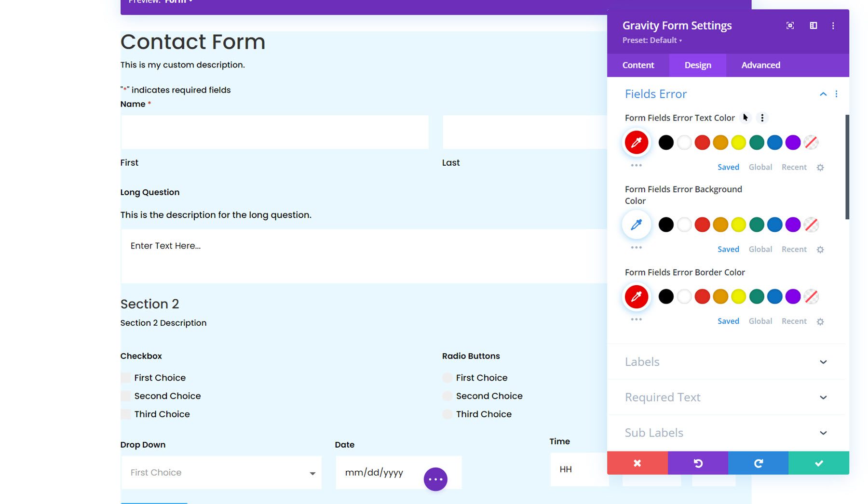868x504 pixels.
Task: Select the eyedropper for Error Text Color
Action: click(637, 143)
